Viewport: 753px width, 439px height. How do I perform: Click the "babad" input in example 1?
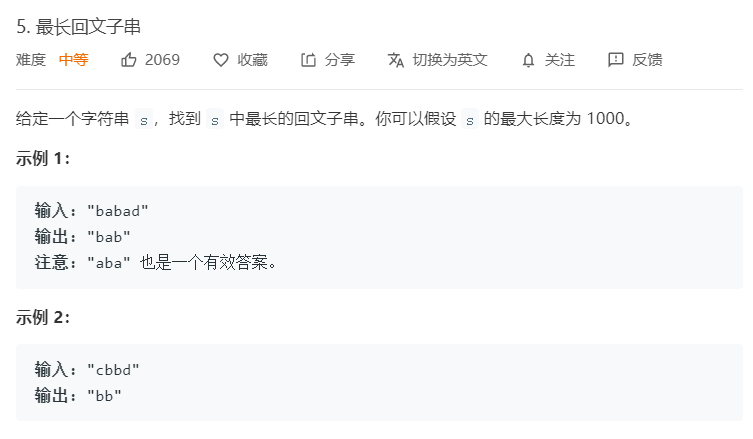[x=118, y=210]
